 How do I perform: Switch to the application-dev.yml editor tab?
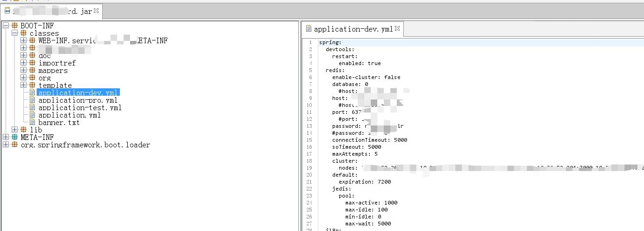coord(353,29)
